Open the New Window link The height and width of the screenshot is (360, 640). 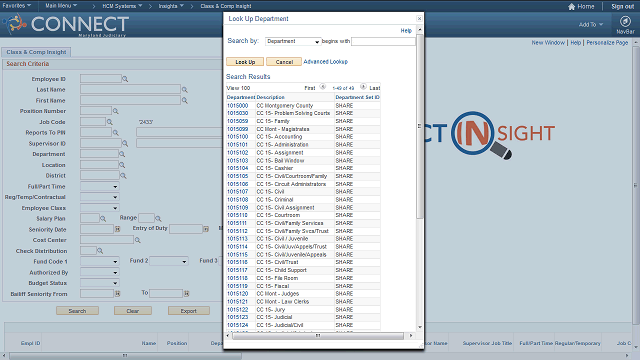[x=548, y=42]
